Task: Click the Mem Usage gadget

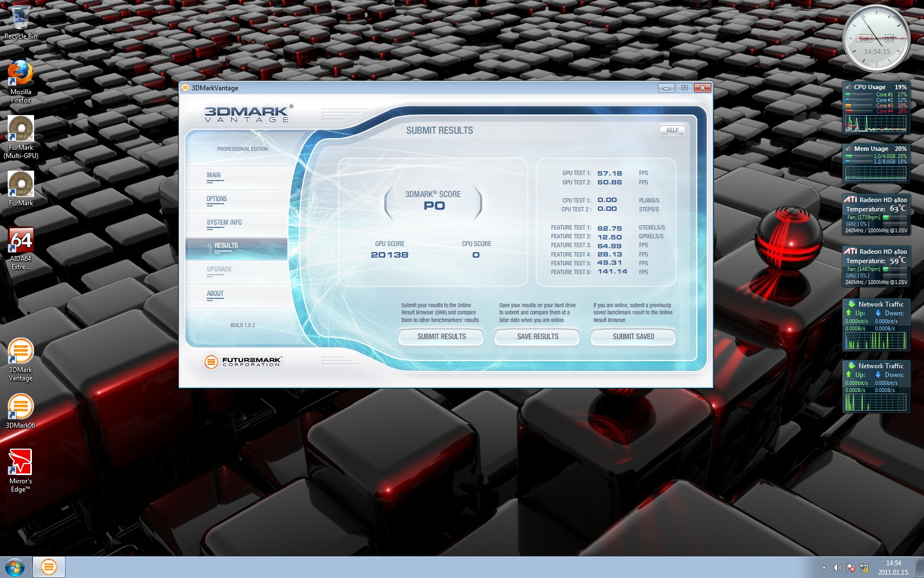Action: pos(876,163)
